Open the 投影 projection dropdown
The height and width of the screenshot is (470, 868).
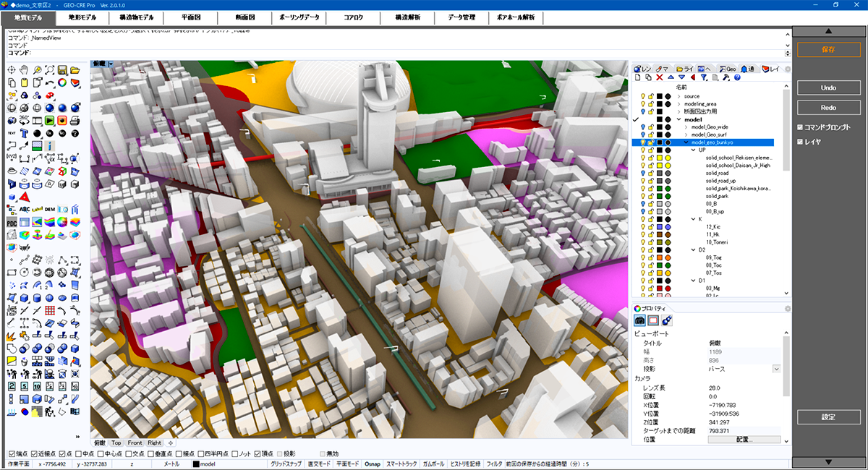[776, 369]
